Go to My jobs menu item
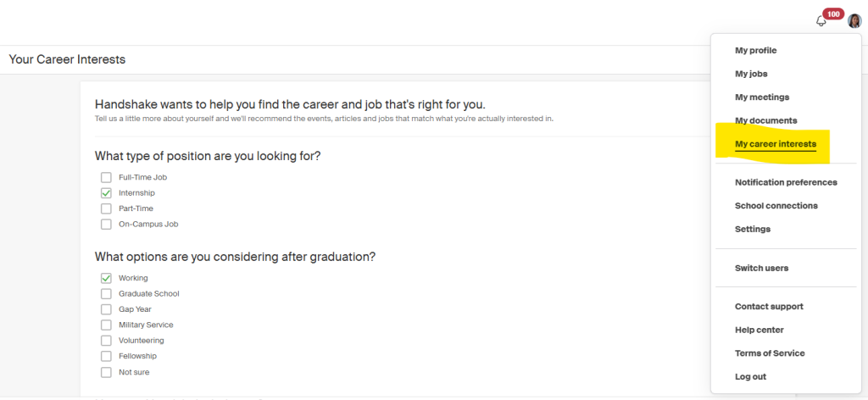 tap(751, 74)
